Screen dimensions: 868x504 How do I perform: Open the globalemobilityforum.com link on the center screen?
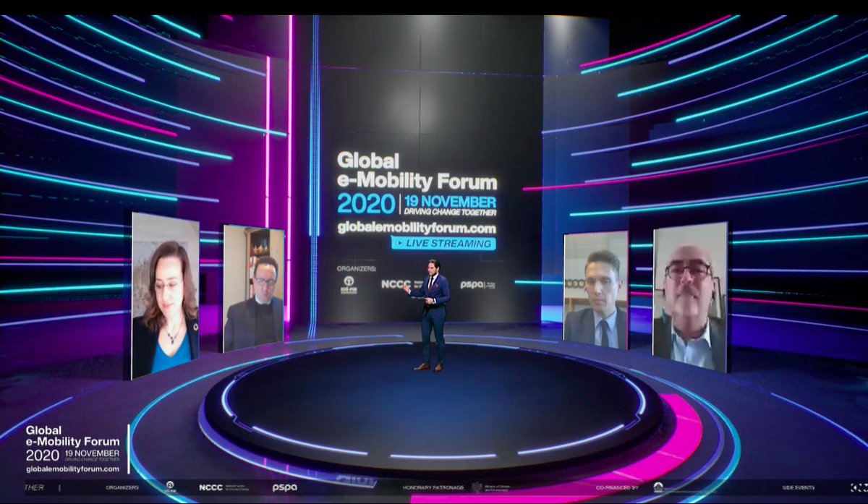click(417, 227)
